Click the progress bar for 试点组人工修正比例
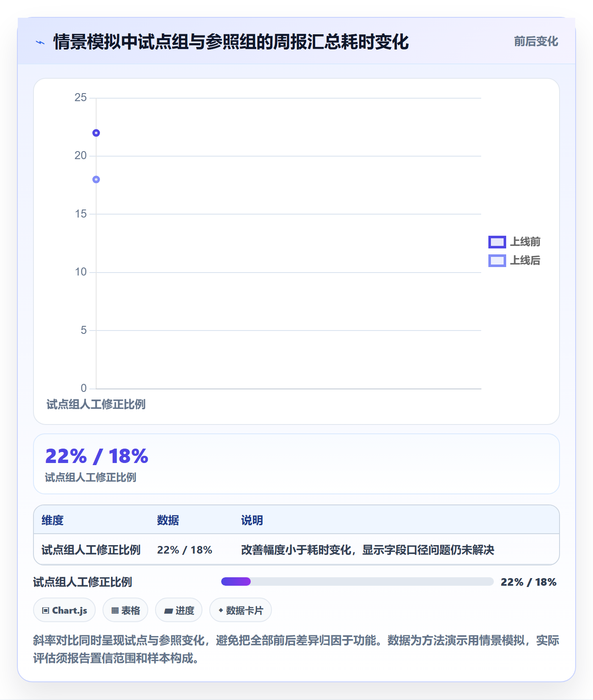This screenshot has height=700, width=593. click(357, 581)
